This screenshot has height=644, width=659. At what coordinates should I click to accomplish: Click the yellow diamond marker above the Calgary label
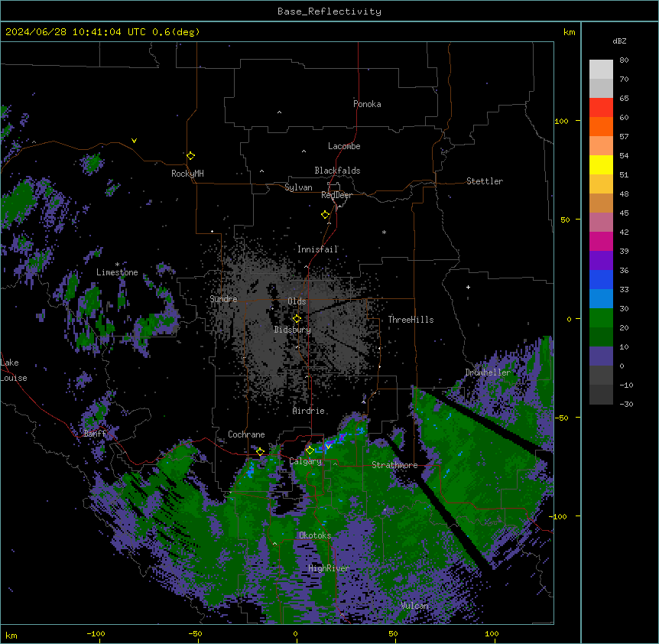point(310,450)
